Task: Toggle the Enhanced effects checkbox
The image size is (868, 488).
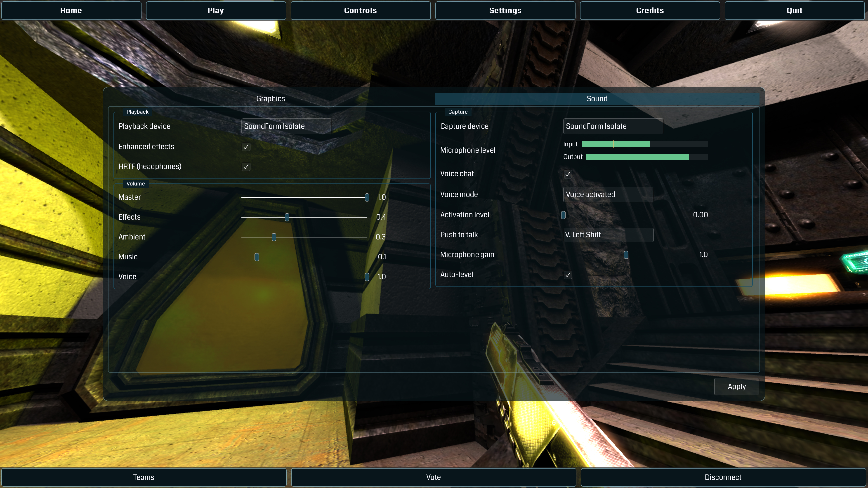Action: pyautogui.click(x=246, y=147)
